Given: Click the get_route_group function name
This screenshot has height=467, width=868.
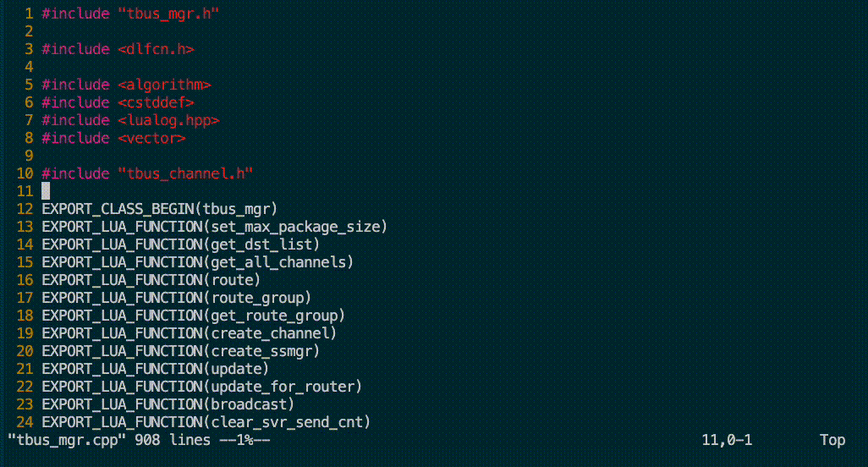Looking at the screenshot, I should pos(274,316).
